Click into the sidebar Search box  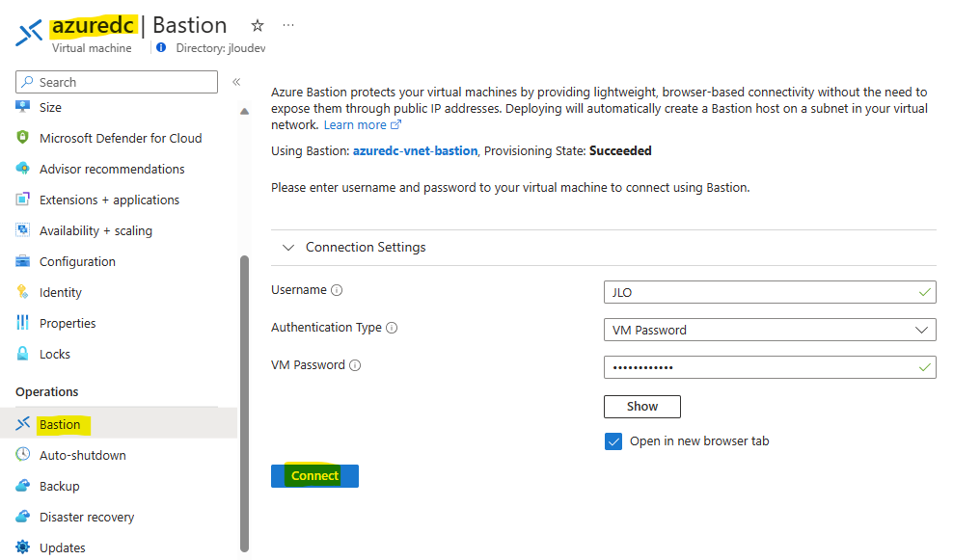click(x=117, y=81)
